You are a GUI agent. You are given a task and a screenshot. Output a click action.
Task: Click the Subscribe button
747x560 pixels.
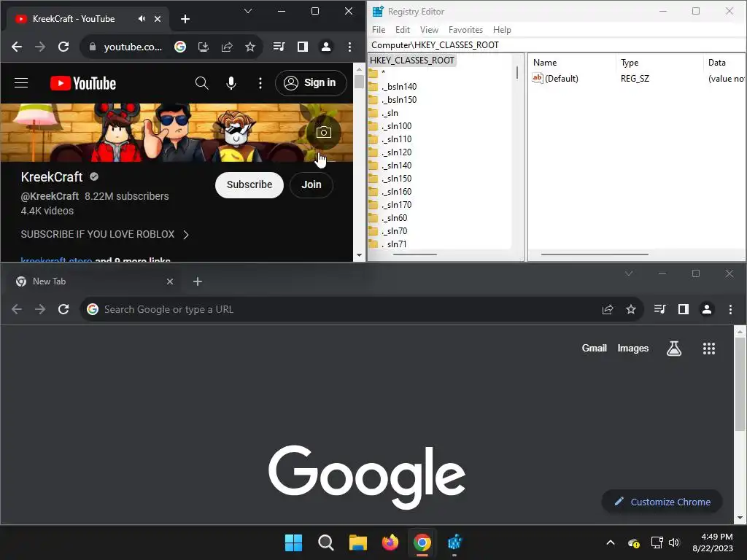(x=249, y=184)
